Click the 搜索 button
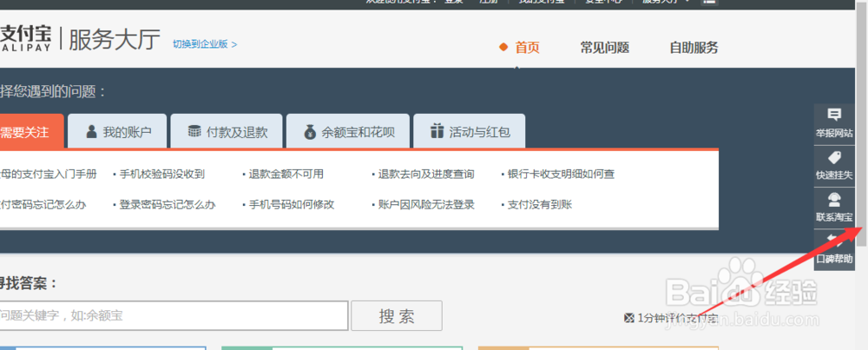Screen dimensions: 868x350 (x=397, y=315)
